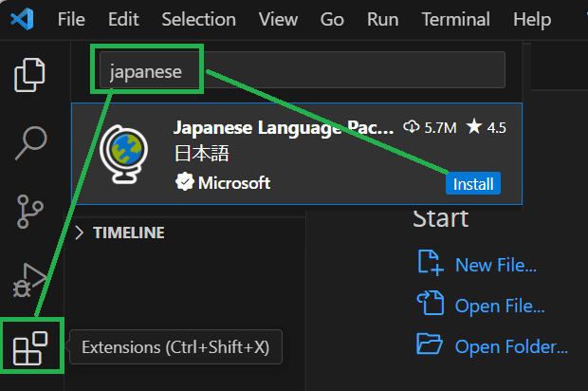Open the Go menu

coord(332,19)
